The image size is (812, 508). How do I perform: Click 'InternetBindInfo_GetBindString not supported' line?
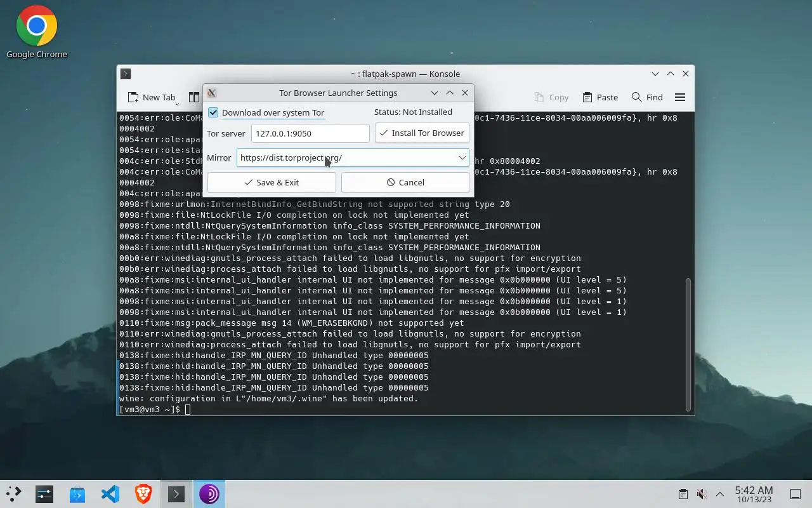point(315,204)
